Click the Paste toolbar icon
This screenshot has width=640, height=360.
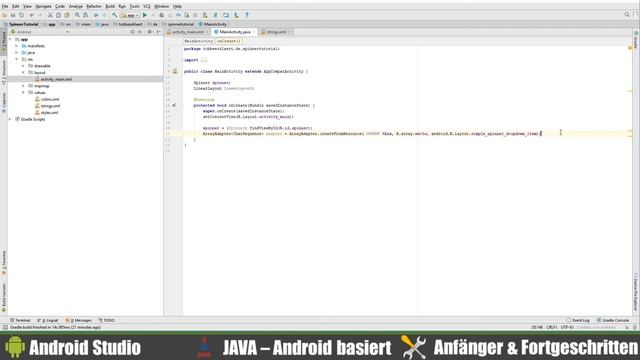(x=67, y=15)
